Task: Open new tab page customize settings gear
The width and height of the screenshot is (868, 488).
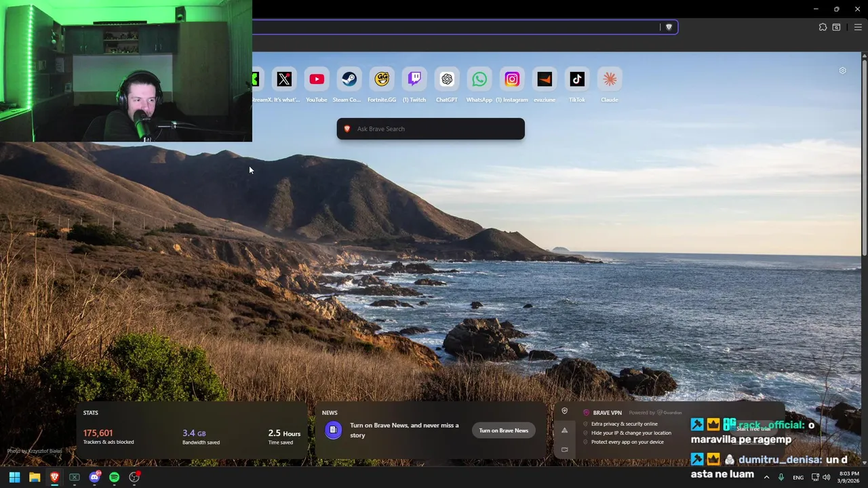Action: 842,70
